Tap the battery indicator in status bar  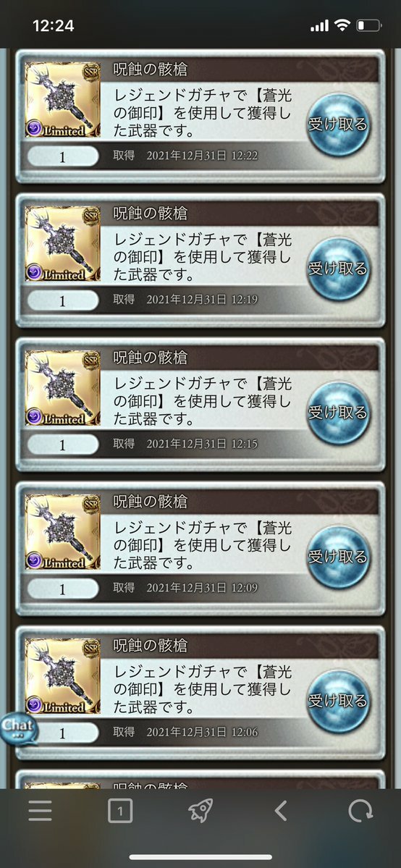tap(369, 25)
